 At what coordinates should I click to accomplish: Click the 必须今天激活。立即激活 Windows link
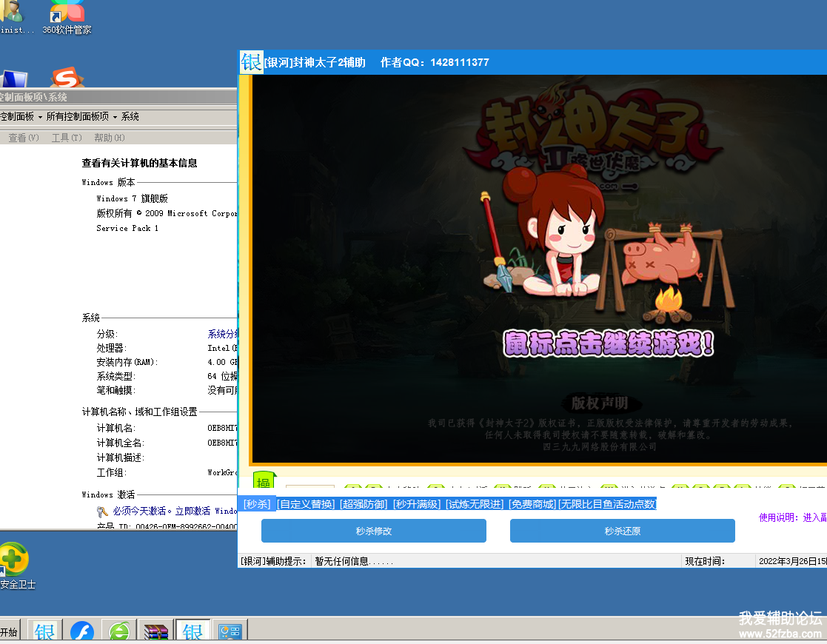pos(175,511)
